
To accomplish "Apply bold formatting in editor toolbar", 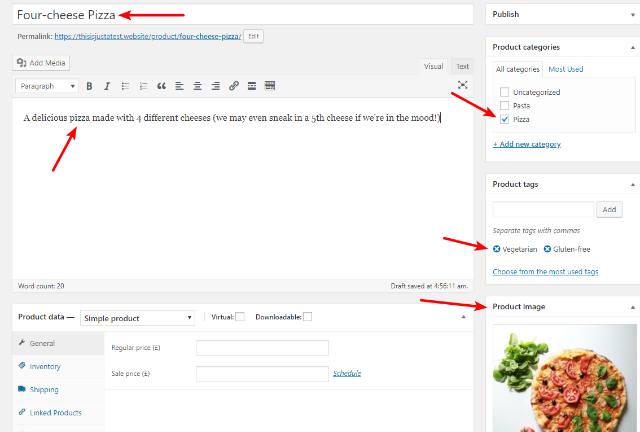I will coord(89,86).
